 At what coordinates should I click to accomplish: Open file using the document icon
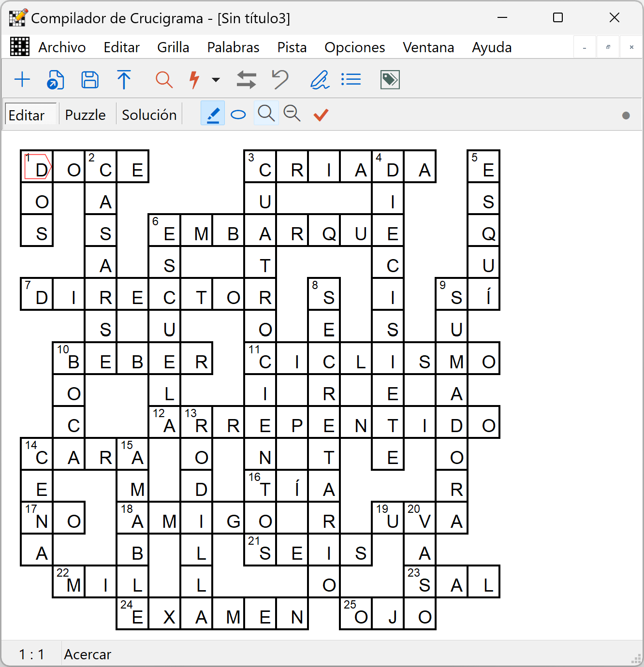(x=56, y=80)
